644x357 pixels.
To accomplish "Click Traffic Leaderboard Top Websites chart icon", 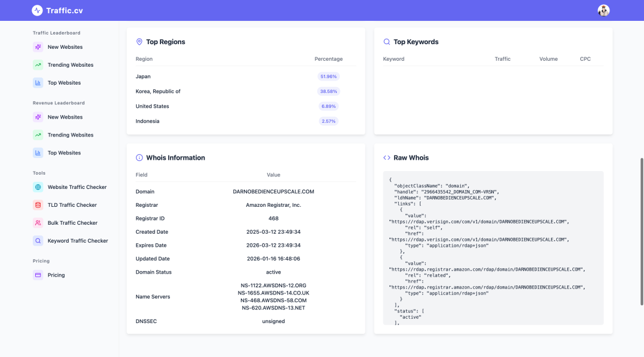I will pyautogui.click(x=38, y=82).
